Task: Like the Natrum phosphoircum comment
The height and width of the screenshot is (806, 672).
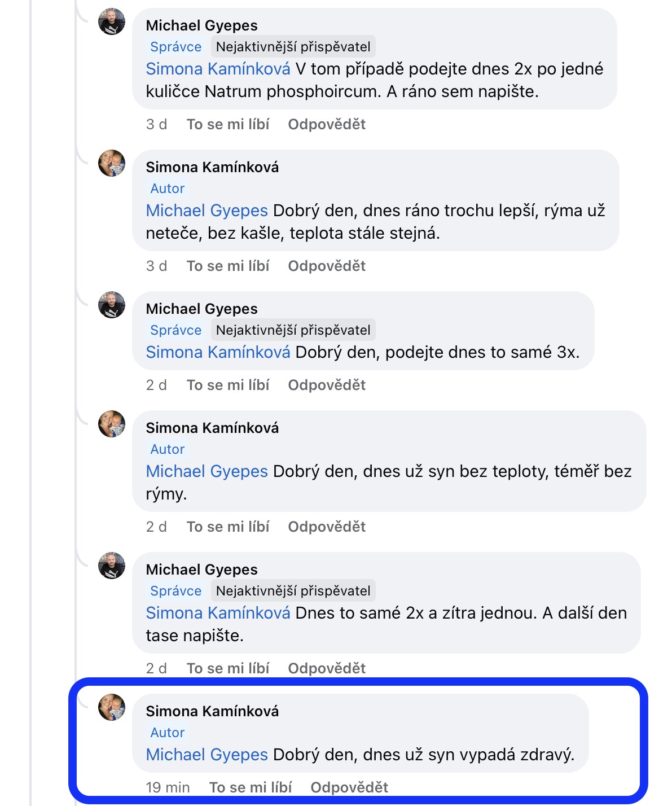Action: pyautogui.click(x=228, y=124)
